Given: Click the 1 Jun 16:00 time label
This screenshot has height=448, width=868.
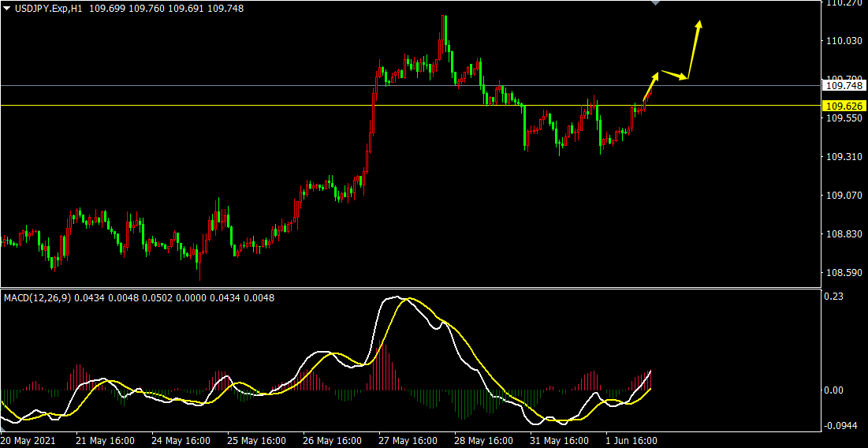Looking at the screenshot, I should coord(631,440).
